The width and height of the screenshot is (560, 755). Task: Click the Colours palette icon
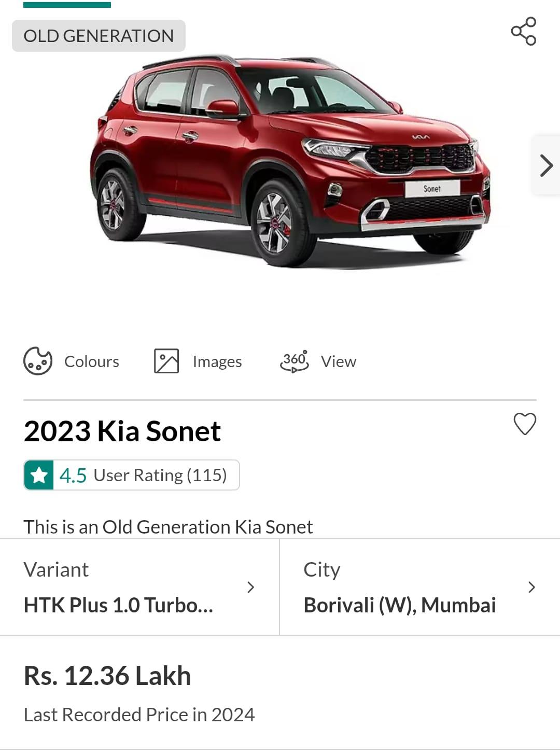38,361
